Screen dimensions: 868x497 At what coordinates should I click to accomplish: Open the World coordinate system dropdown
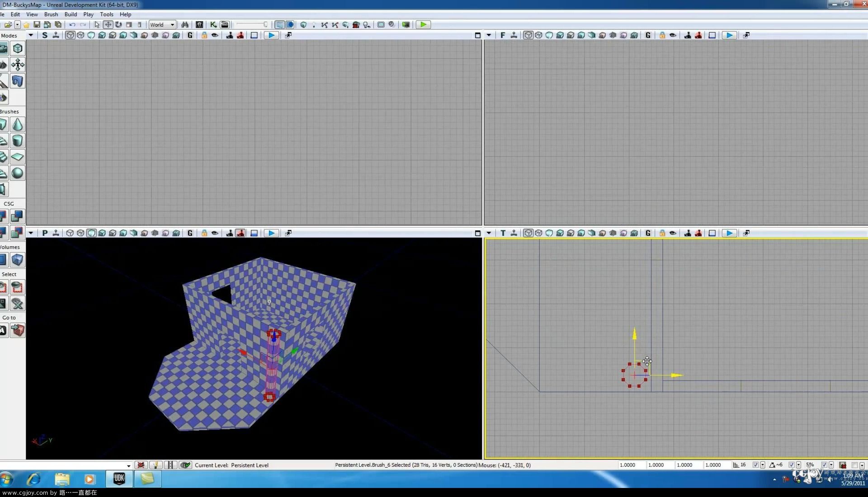(x=162, y=25)
